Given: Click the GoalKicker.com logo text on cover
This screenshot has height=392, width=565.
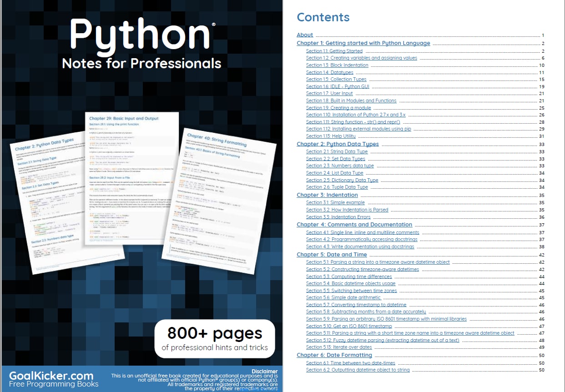Looking at the screenshot, I should [51, 376].
